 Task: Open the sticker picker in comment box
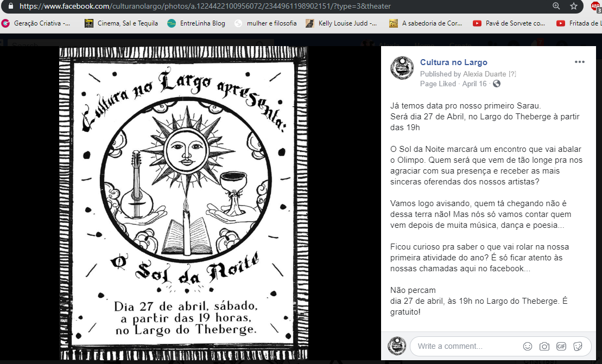pos(578,346)
